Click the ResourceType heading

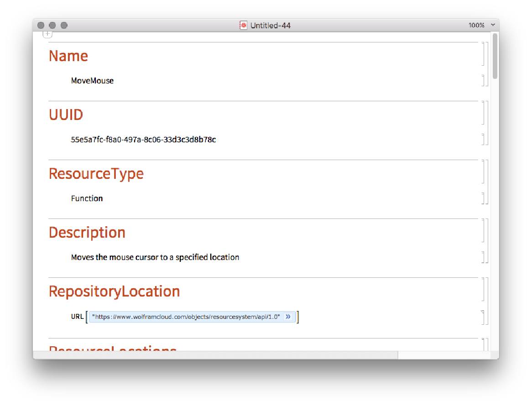pyautogui.click(x=96, y=174)
